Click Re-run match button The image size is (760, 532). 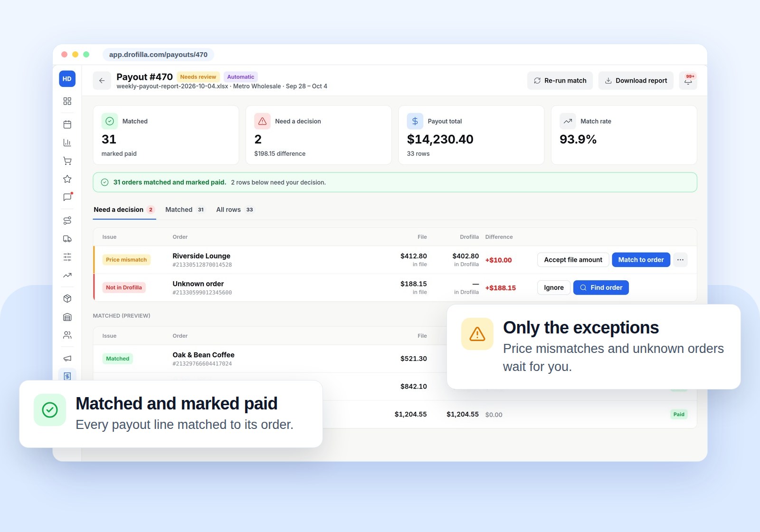[560, 81]
